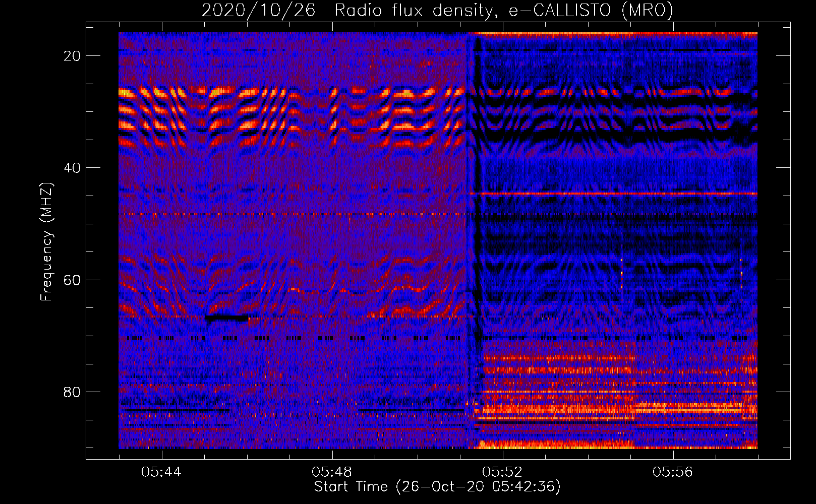Click the 80 frequency tick label
Image resolution: width=816 pixels, height=504 pixels.
coord(72,392)
